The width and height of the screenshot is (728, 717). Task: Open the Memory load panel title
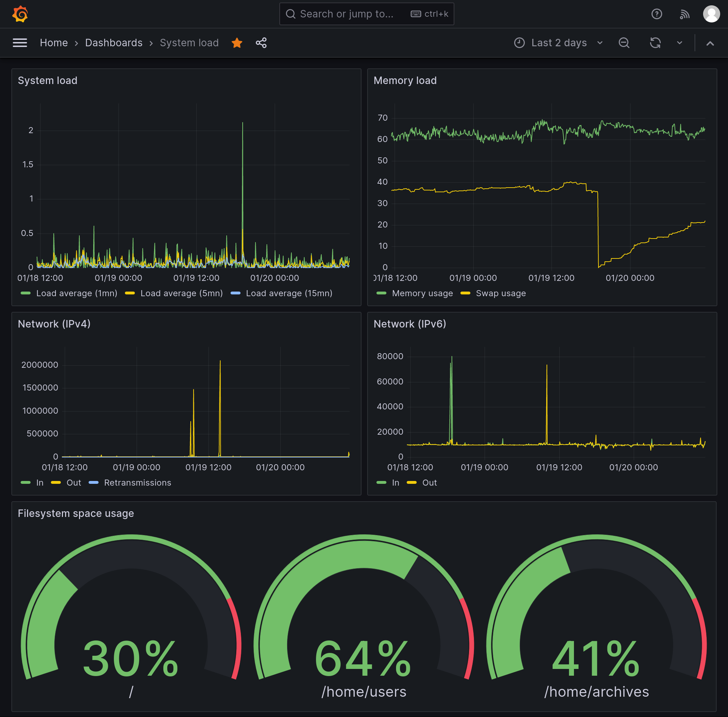click(405, 80)
